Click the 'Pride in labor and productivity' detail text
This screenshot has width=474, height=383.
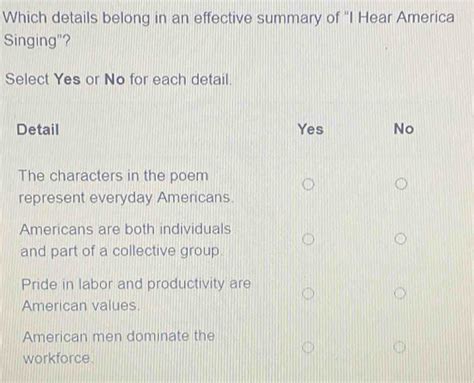[136, 294]
